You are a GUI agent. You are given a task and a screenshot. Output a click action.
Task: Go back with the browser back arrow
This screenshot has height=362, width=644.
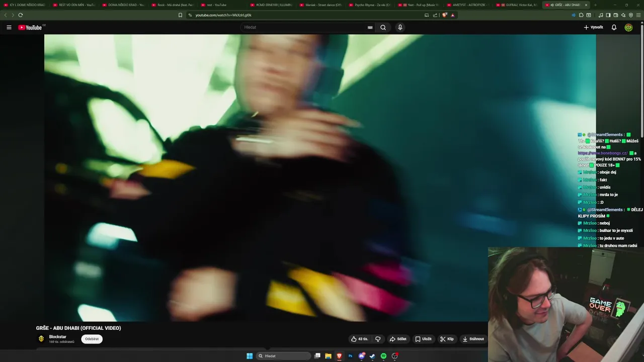pos(6,15)
